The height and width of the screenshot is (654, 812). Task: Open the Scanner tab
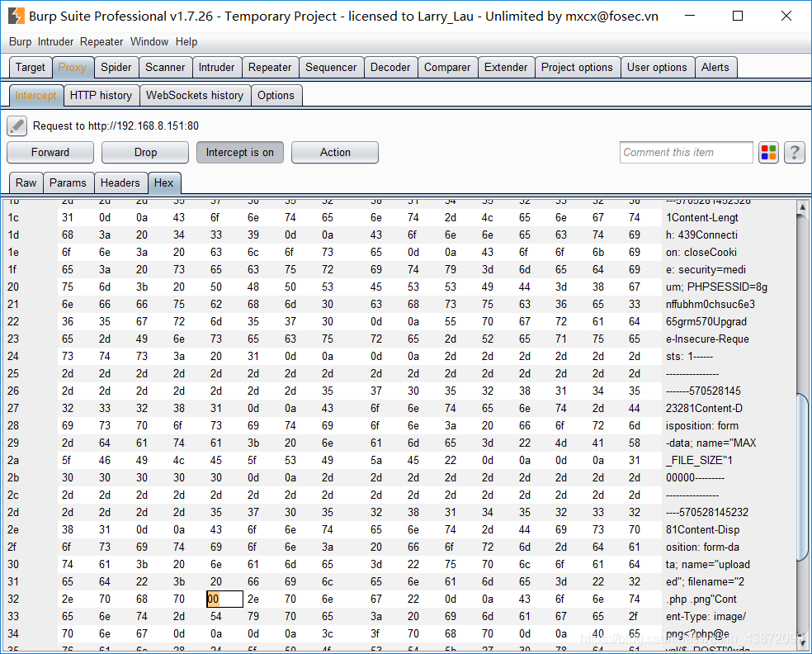165,68
